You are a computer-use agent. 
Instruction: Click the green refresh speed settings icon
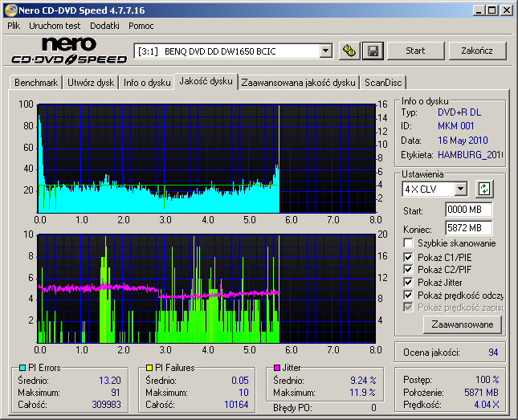coord(484,189)
